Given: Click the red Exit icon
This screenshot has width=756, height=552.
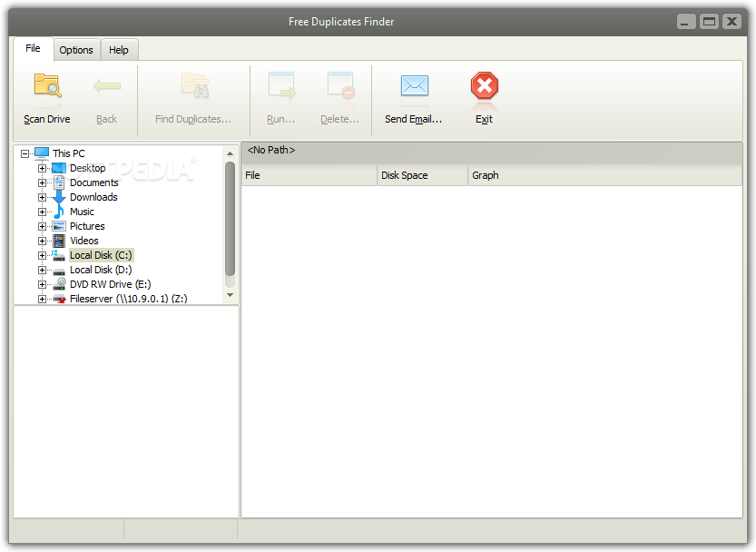Looking at the screenshot, I should [x=485, y=86].
